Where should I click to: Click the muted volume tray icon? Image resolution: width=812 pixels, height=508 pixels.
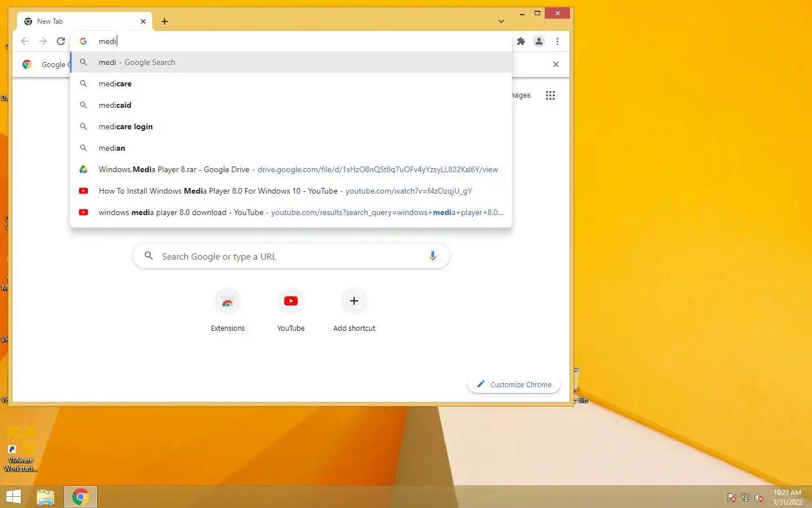click(759, 497)
